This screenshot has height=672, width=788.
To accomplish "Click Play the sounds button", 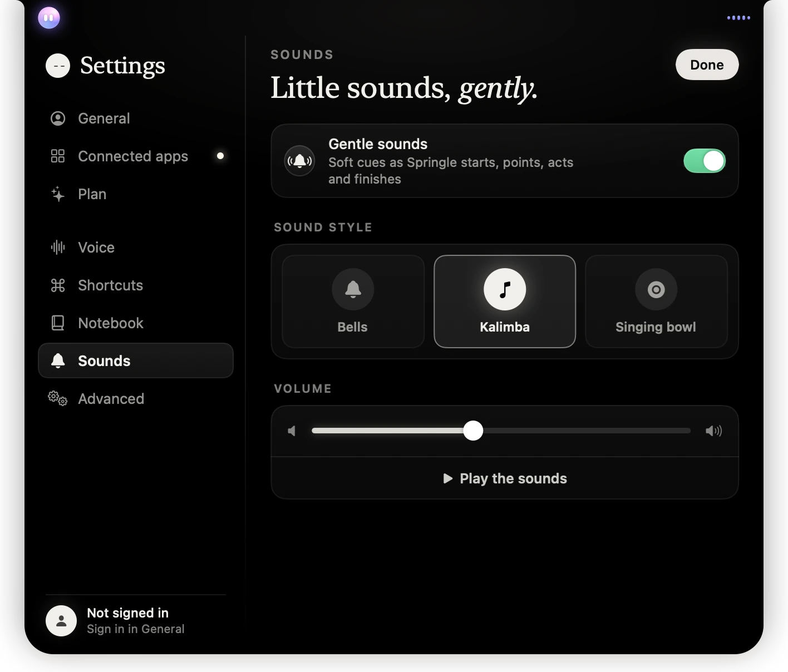I will click(x=505, y=478).
